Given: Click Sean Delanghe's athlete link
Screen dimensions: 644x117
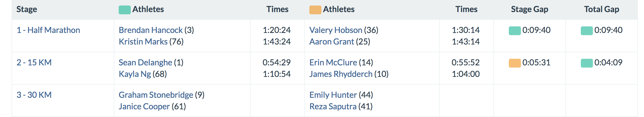Looking at the screenshot, I should click(x=145, y=62).
